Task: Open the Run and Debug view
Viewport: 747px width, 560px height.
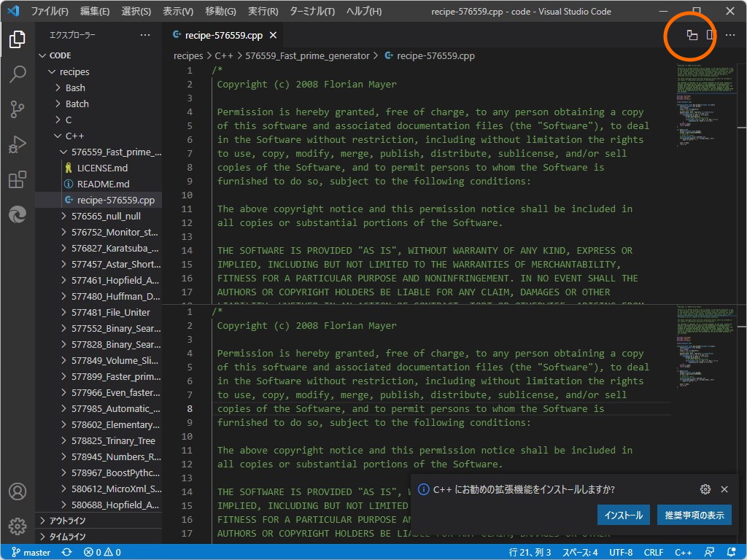Action: (18, 144)
